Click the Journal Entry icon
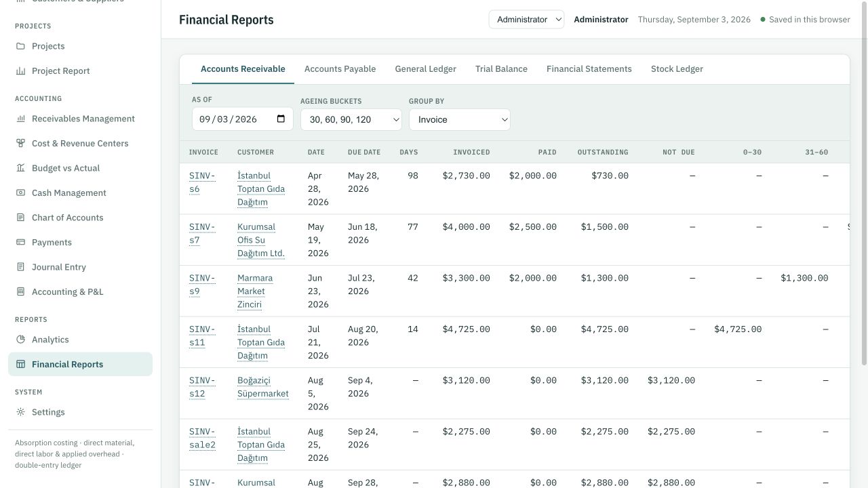 [20, 267]
